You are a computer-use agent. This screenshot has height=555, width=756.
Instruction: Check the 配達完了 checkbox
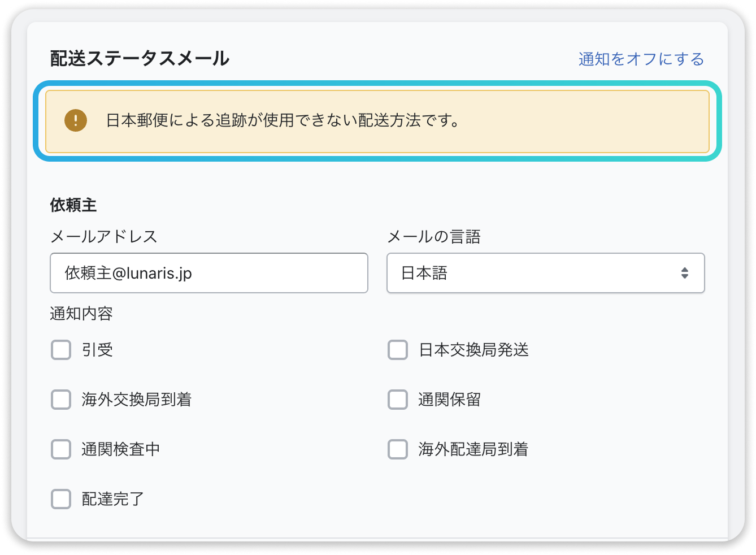(60, 499)
